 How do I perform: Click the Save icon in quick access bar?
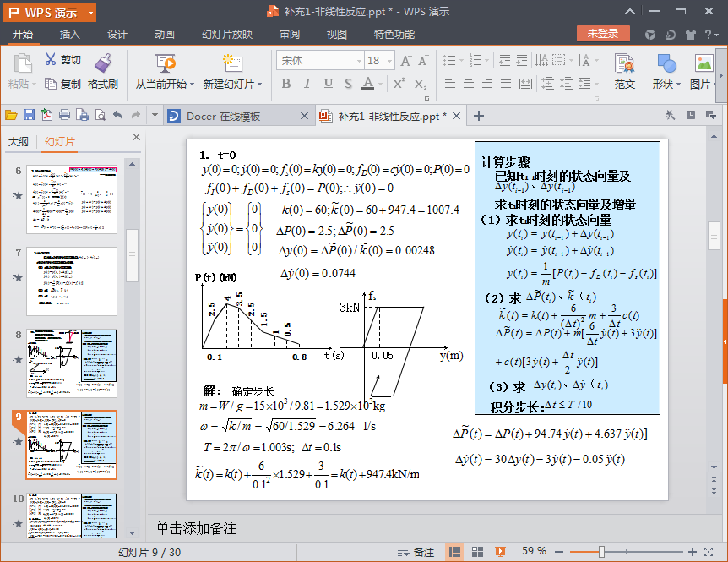(x=29, y=116)
